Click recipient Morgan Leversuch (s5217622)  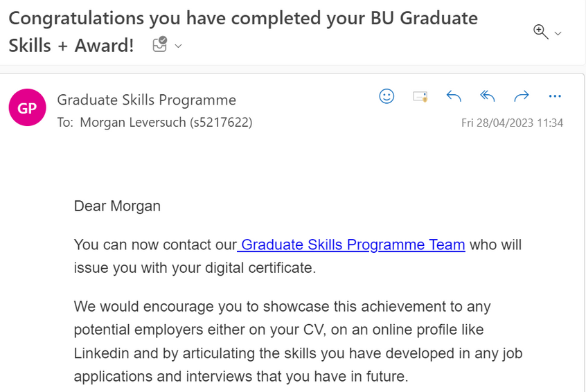click(x=166, y=122)
